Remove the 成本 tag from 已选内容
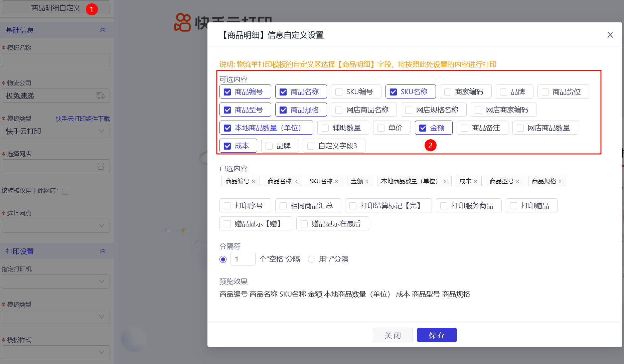 point(476,181)
